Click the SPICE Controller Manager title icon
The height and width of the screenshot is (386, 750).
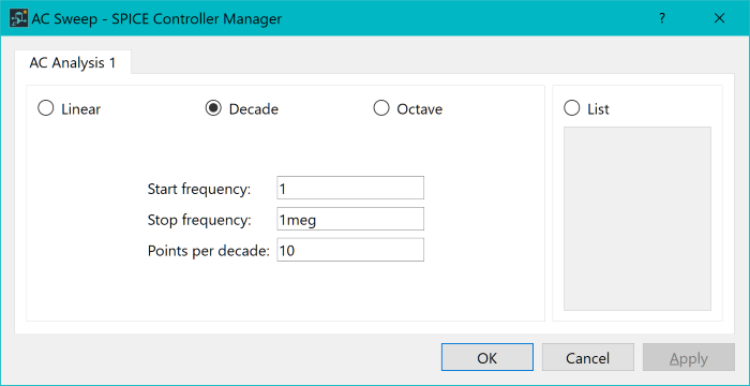(x=19, y=18)
